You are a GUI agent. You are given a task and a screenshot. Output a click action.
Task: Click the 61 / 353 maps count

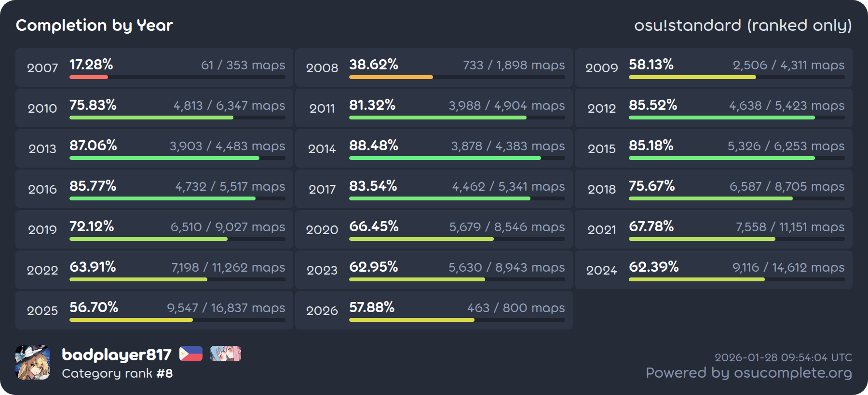pos(243,65)
